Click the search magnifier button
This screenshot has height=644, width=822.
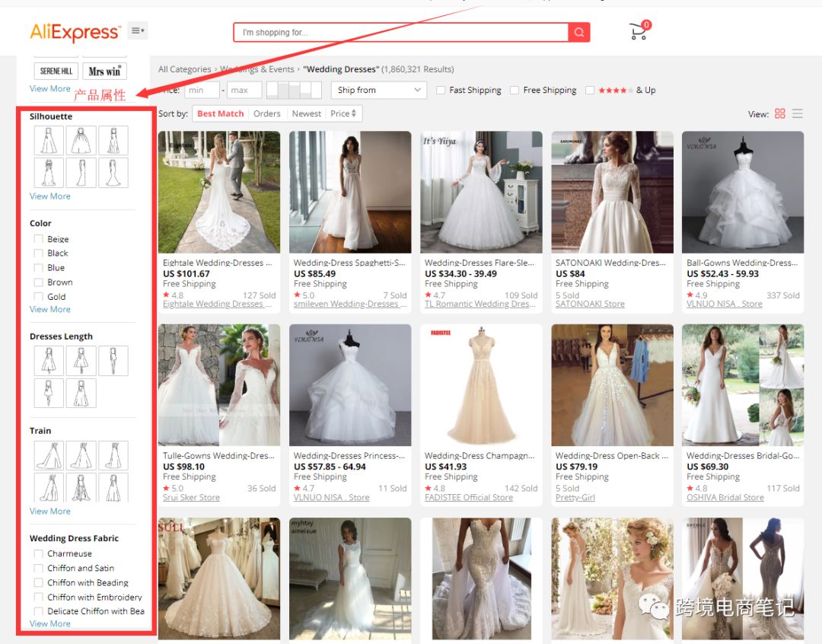579,33
